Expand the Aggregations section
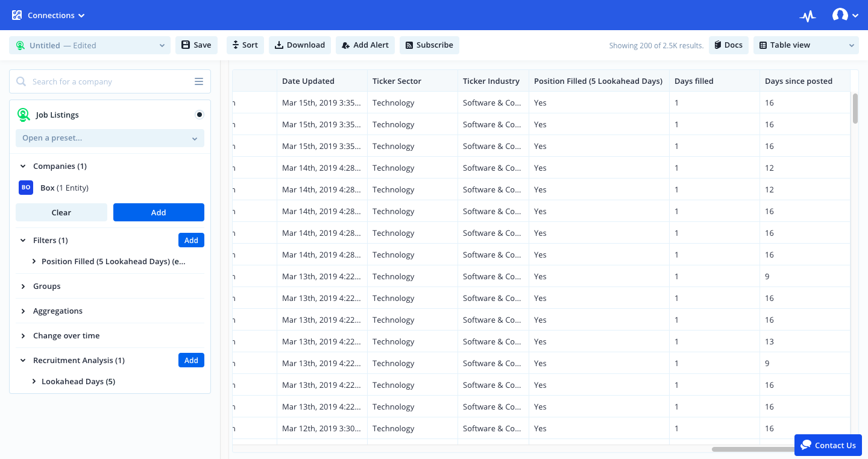The width and height of the screenshot is (868, 459). (x=23, y=311)
